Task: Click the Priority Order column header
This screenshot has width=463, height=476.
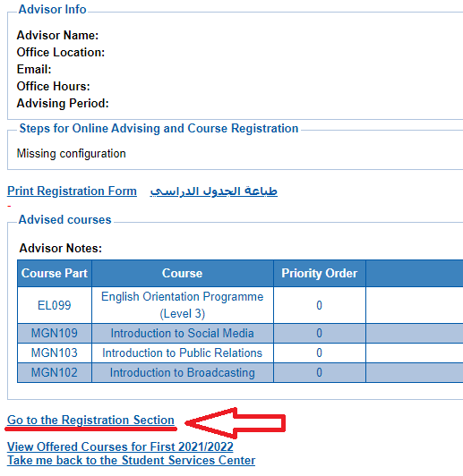Action: pyautogui.click(x=320, y=273)
